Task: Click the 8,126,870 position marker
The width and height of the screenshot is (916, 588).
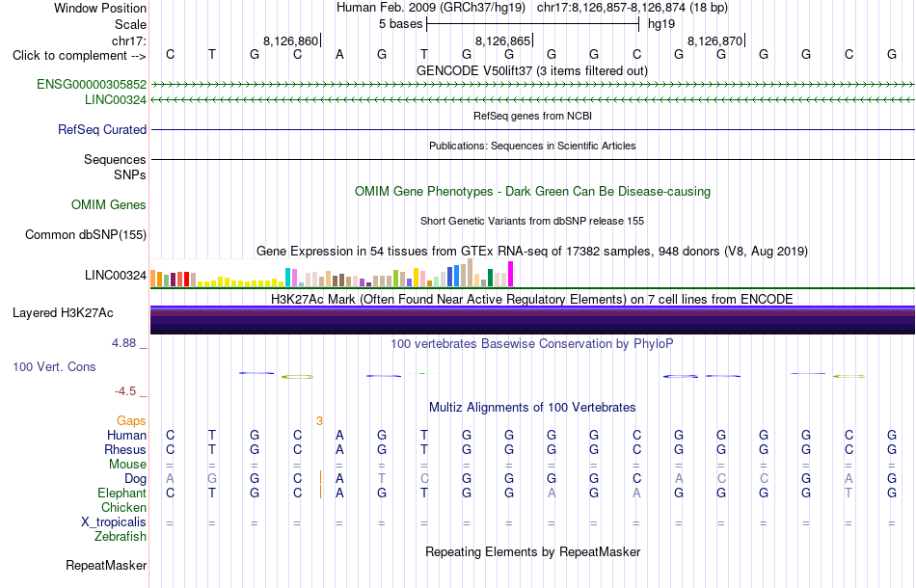Action: pyautogui.click(x=715, y=40)
